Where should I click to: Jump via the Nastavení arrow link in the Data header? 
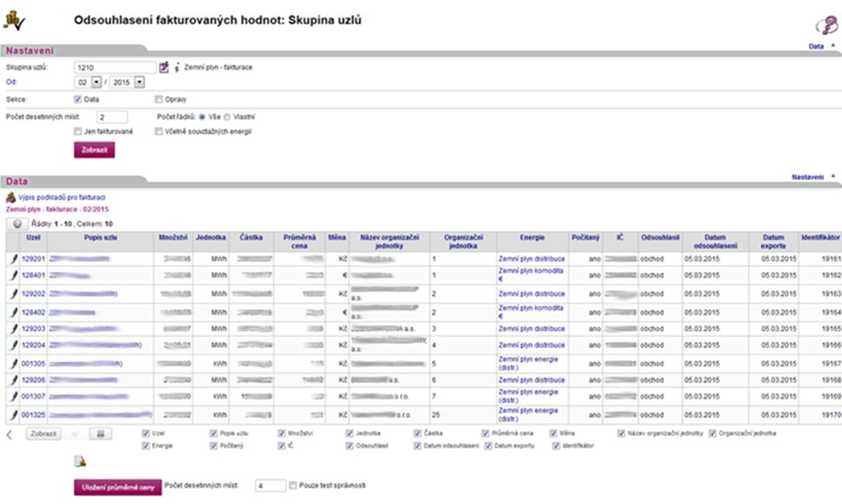813,176
